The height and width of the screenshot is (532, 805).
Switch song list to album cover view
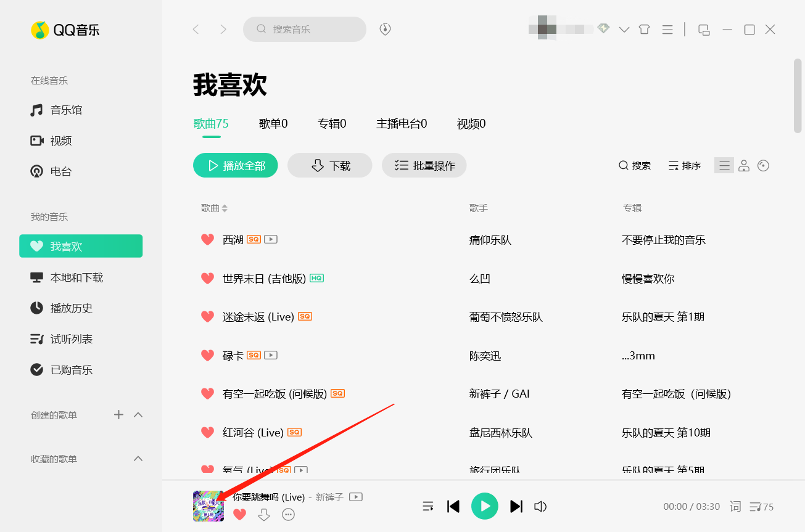pyautogui.click(x=763, y=165)
